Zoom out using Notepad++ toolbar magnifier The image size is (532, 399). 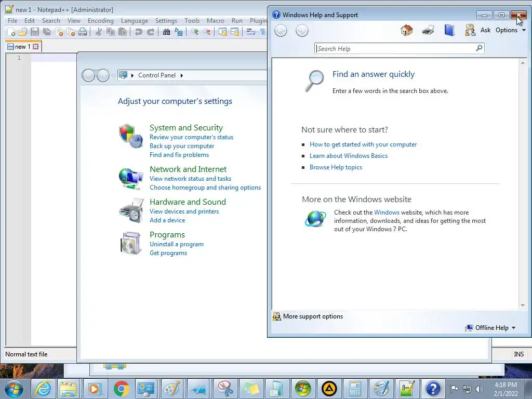pyautogui.click(x=207, y=32)
